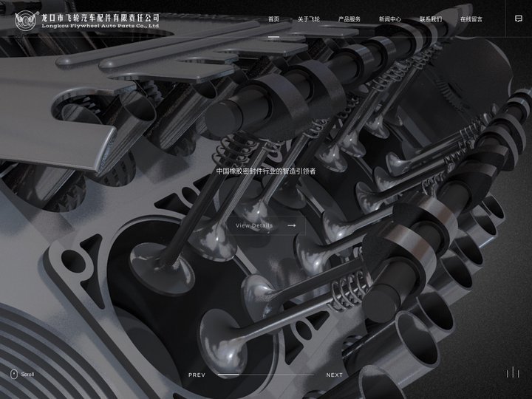Image resolution: width=532 pixels, height=399 pixels.
Task: Click the company name text 龙口市飞轮汽车配件有限责任公司
Action: (100, 17)
